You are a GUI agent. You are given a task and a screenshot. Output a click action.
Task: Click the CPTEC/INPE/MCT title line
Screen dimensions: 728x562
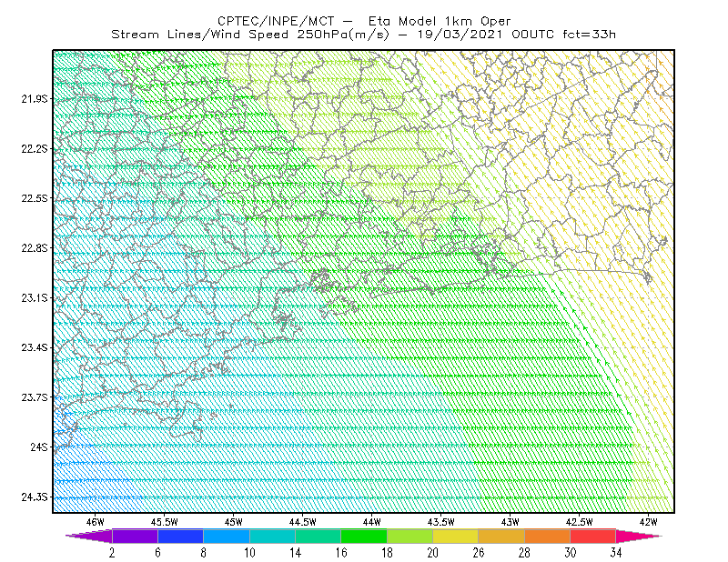coord(364,21)
